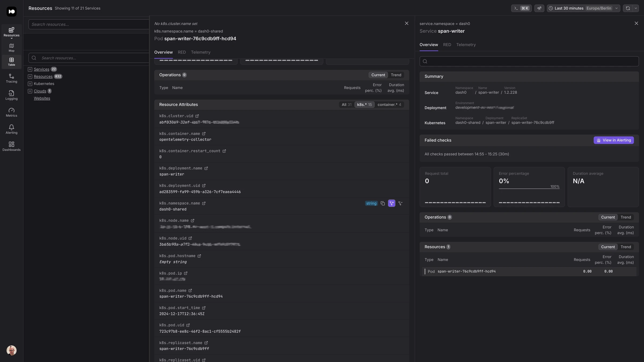Open the Resources section in sidebar
The width and height of the screenshot is (644, 362).
click(x=11, y=32)
